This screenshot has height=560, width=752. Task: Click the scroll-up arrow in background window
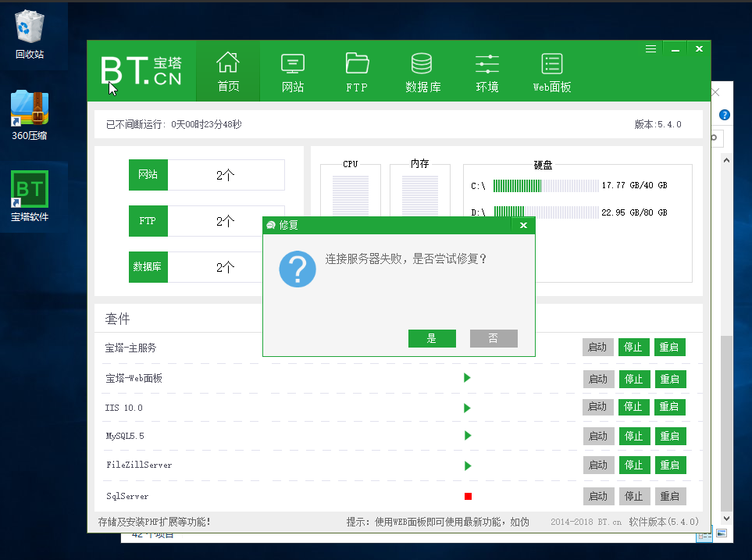[726, 160]
